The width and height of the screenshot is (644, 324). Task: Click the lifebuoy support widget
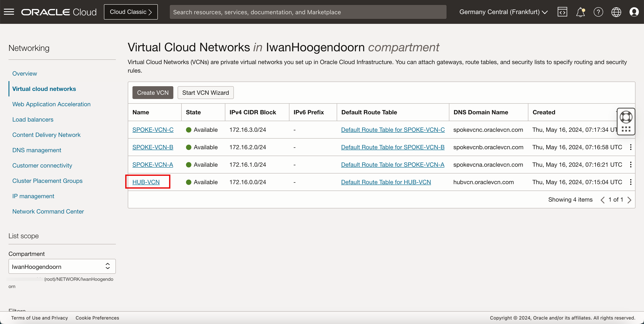[626, 117]
